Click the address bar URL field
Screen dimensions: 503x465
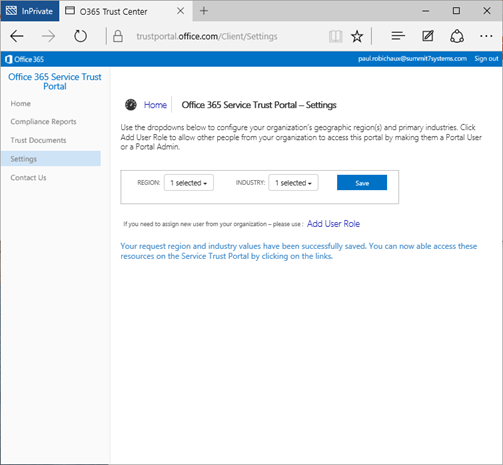[x=207, y=36]
